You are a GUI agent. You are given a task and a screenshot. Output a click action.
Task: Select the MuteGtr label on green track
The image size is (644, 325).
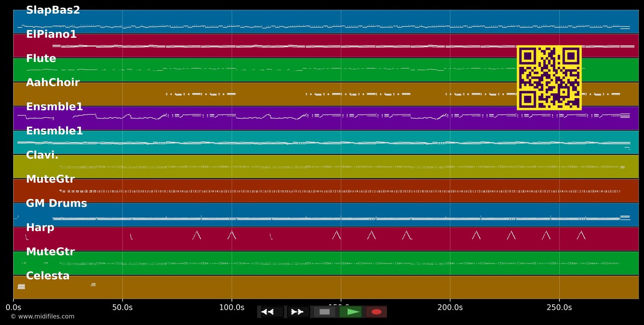tap(50, 251)
